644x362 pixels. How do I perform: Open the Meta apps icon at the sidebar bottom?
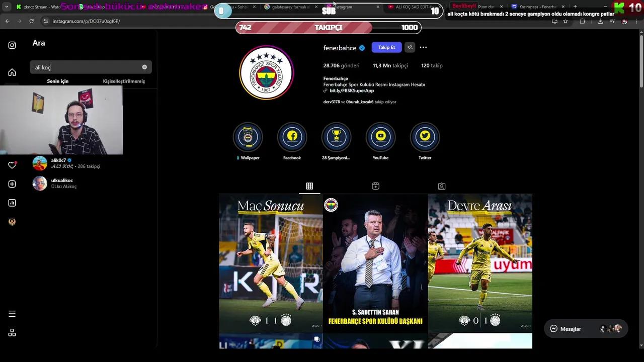pyautogui.click(x=12, y=333)
